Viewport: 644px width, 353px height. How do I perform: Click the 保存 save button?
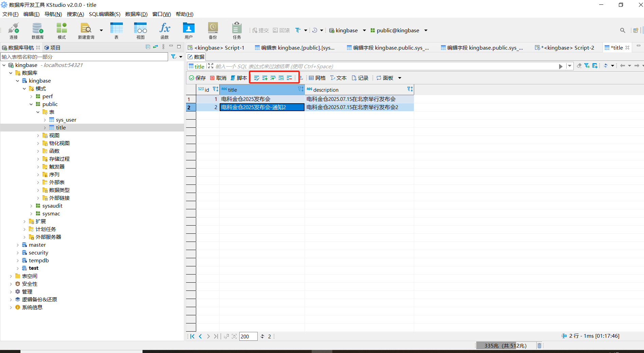[x=197, y=78]
